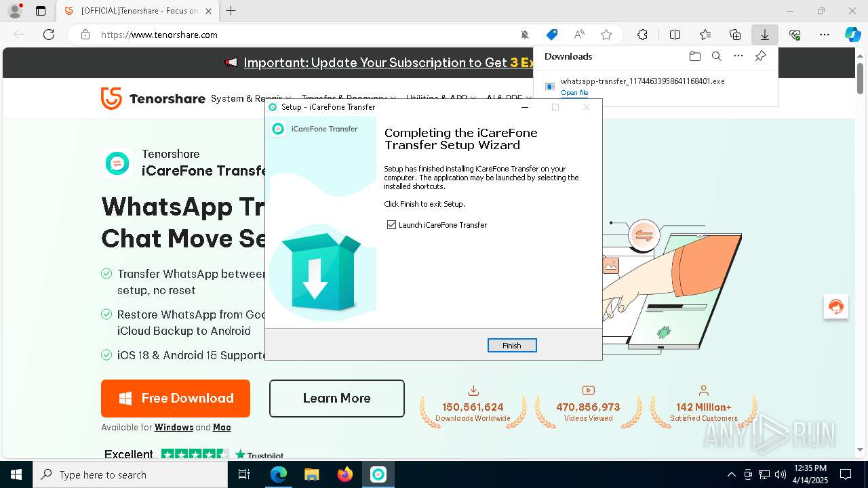Expand System & Repair menu
The image size is (868, 488).
click(x=251, y=98)
